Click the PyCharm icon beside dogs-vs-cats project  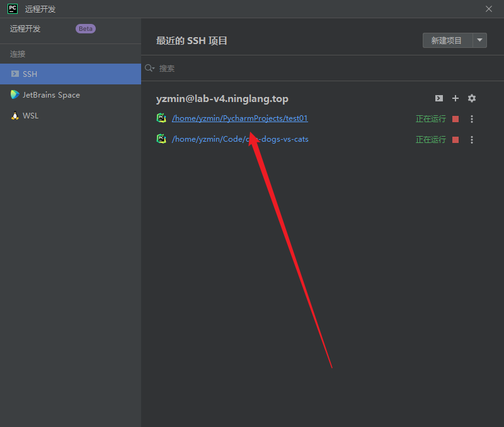click(161, 139)
